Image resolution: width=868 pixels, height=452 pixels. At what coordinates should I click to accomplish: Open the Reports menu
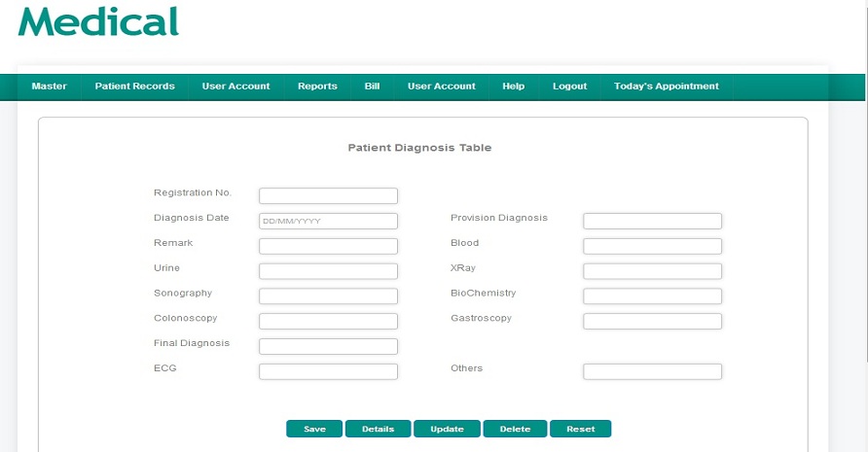tap(317, 87)
